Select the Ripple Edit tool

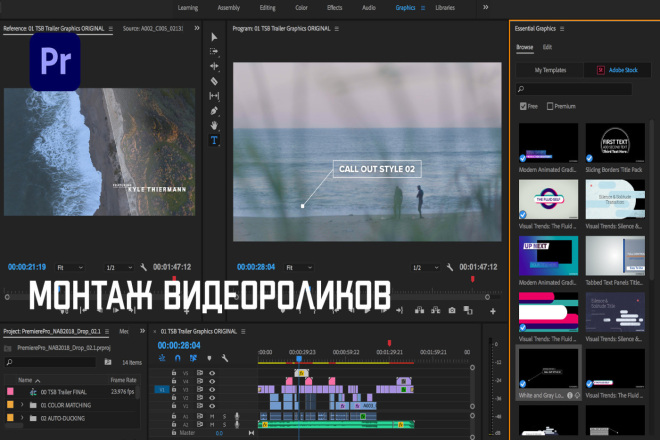(x=214, y=66)
